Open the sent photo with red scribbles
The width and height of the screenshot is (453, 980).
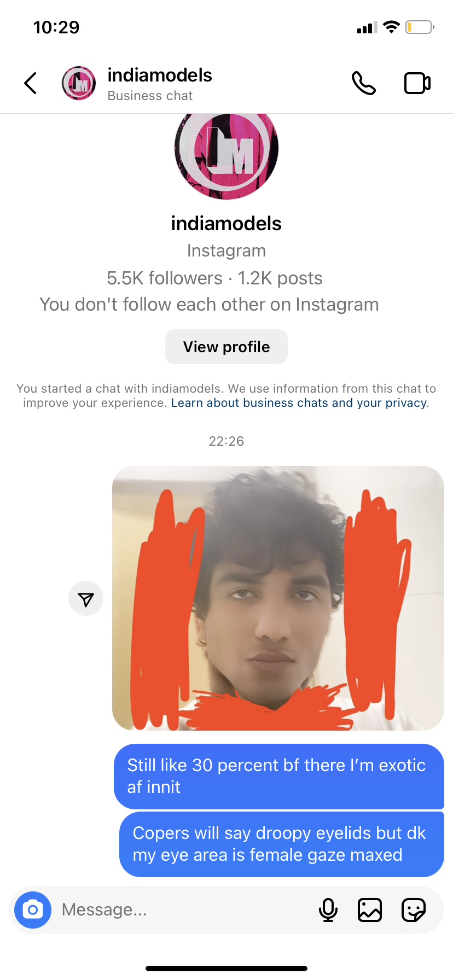(x=278, y=598)
